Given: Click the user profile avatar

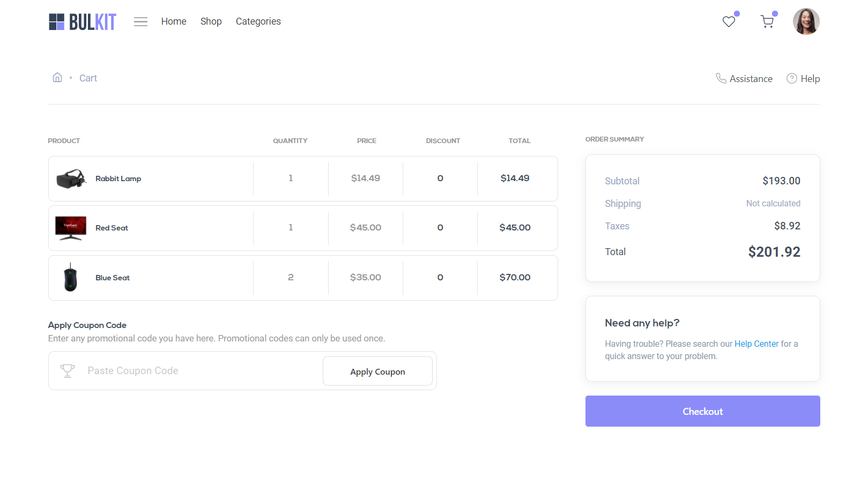Looking at the screenshot, I should pyautogui.click(x=806, y=21).
